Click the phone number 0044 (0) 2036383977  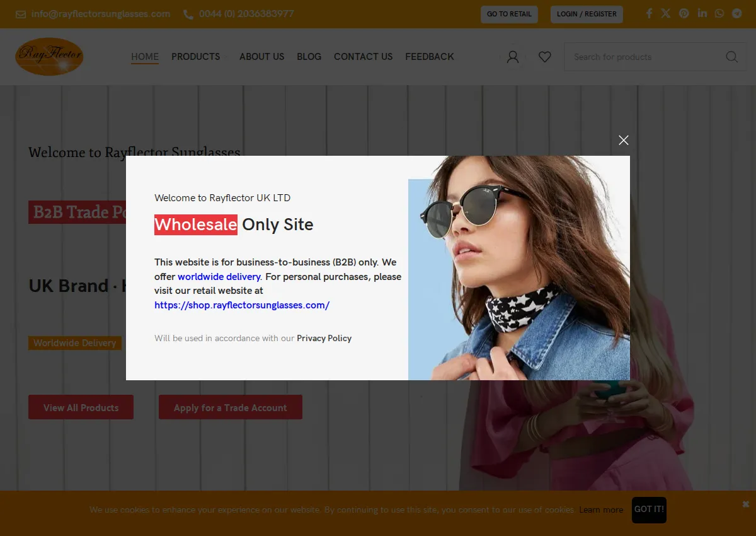point(246,14)
